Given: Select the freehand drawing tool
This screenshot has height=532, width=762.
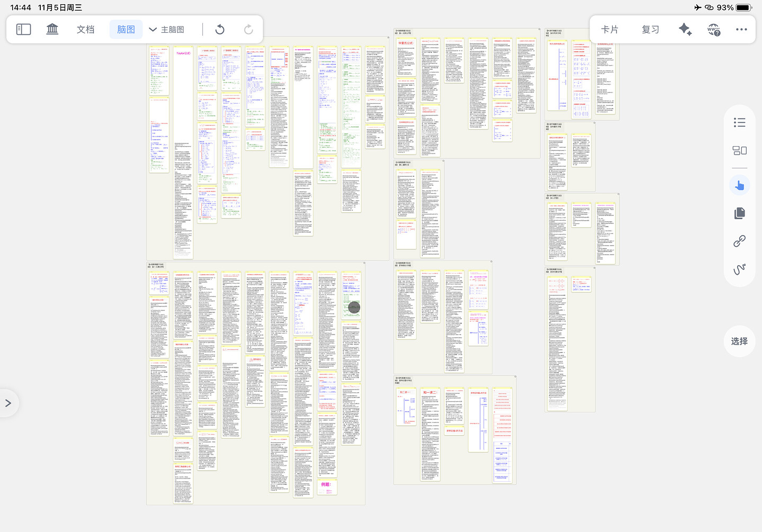Looking at the screenshot, I should tap(740, 269).
